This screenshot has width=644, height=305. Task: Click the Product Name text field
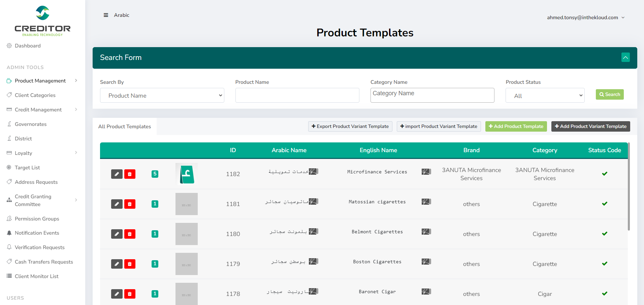coord(297,96)
